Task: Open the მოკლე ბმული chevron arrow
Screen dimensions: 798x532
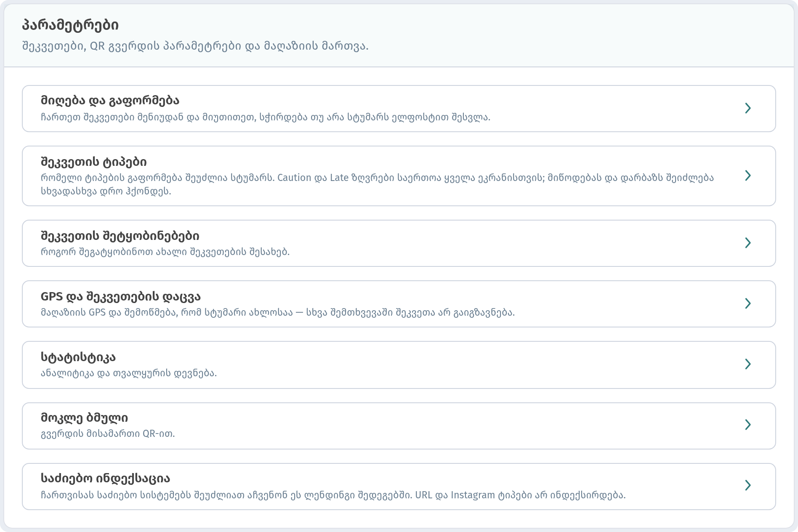Action: tap(747, 425)
